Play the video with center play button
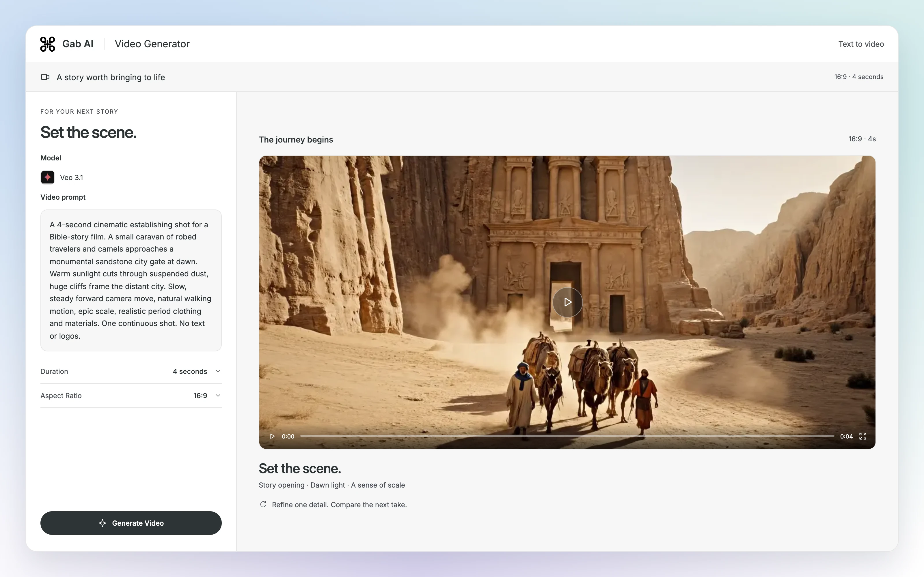The width and height of the screenshot is (924, 577). pos(567,302)
